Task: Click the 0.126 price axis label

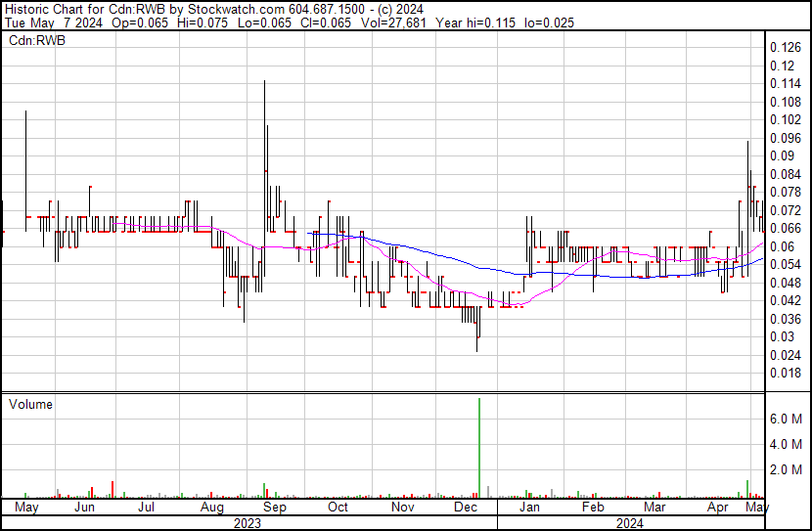Action: click(x=785, y=47)
